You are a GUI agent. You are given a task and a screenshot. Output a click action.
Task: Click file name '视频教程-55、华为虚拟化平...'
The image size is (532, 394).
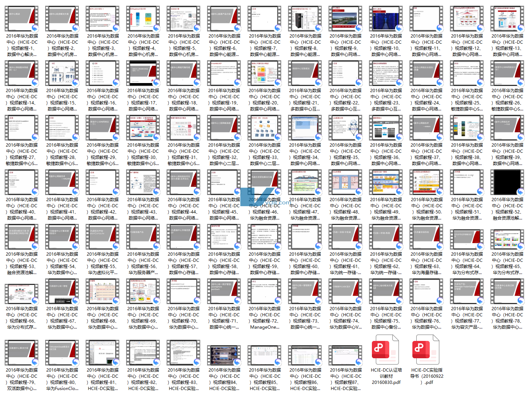coord(103,263)
